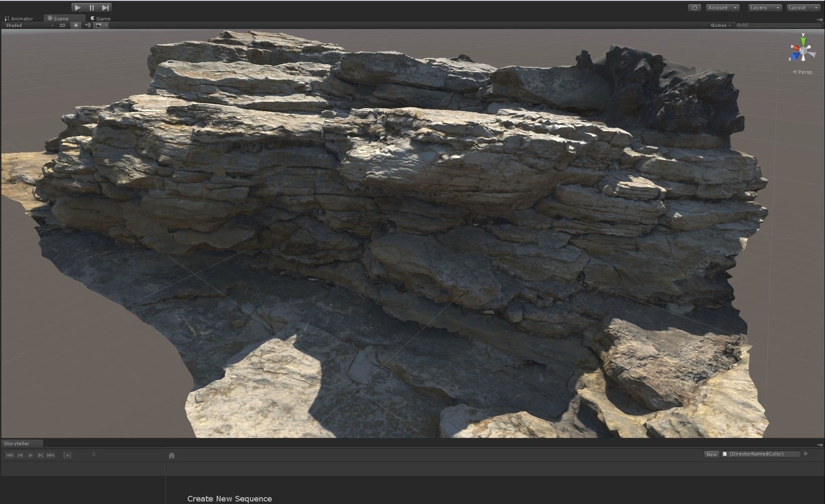Expand the Gizmos dropdown

point(720,25)
